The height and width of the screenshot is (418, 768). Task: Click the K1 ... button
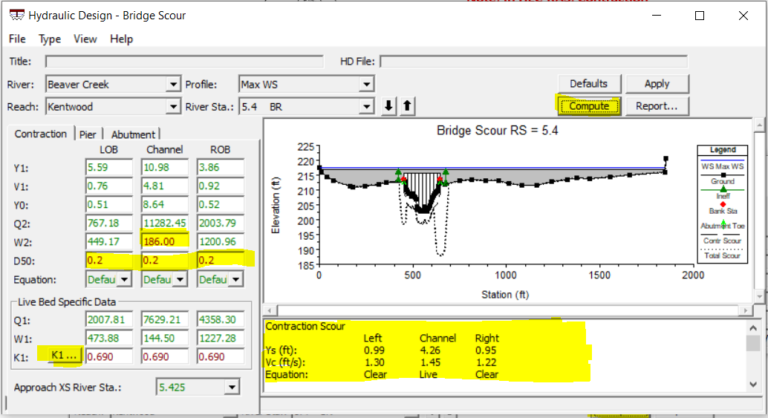pyautogui.click(x=64, y=355)
